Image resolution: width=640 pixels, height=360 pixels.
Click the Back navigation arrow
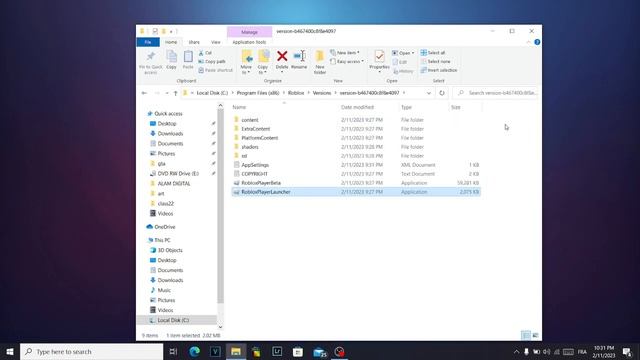click(144, 93)
